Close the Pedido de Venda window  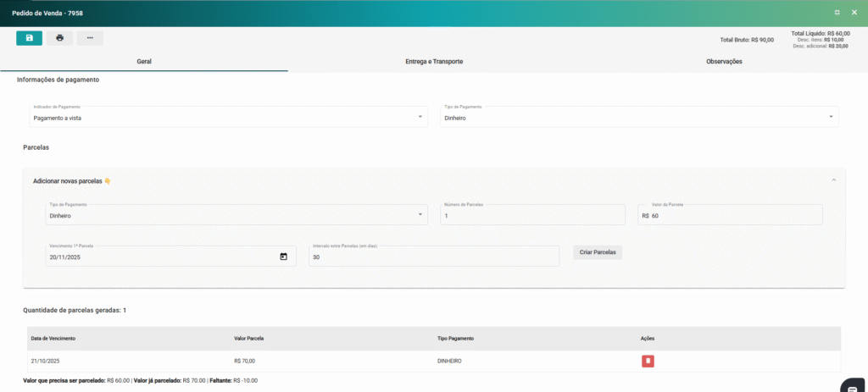click(x=853, y=13)
